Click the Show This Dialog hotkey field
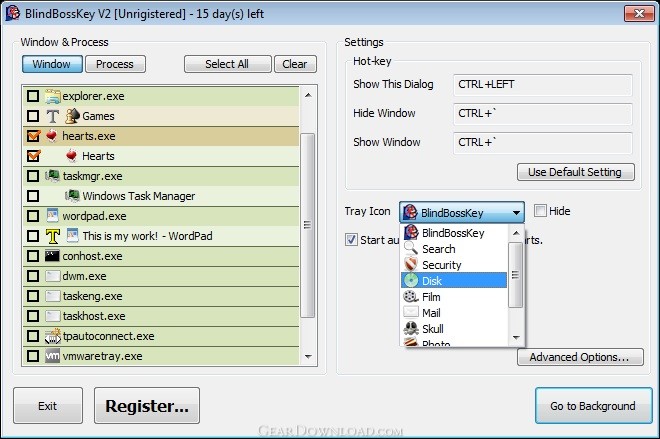 [543, 85]
